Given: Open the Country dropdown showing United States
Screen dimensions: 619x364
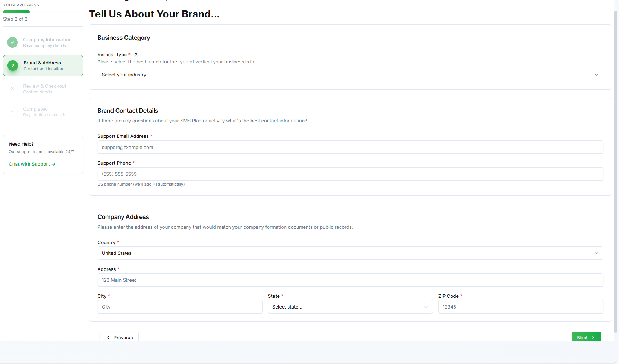Looking at the screenshot, I should click(x=344, y=253).
